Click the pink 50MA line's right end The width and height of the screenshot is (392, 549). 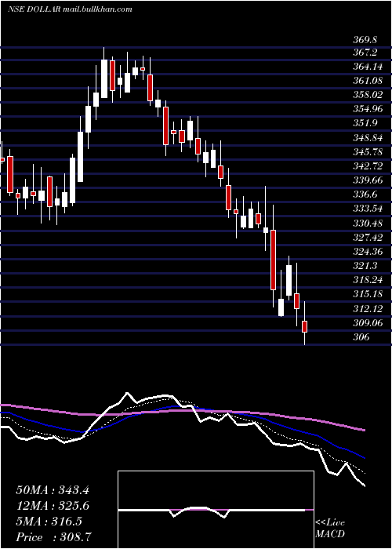click(365, 430)
